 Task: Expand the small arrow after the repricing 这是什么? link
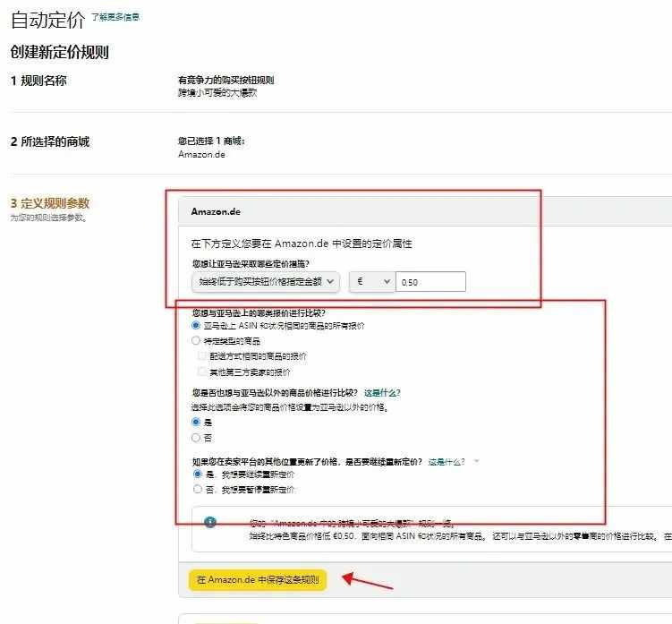pos(477,461)
